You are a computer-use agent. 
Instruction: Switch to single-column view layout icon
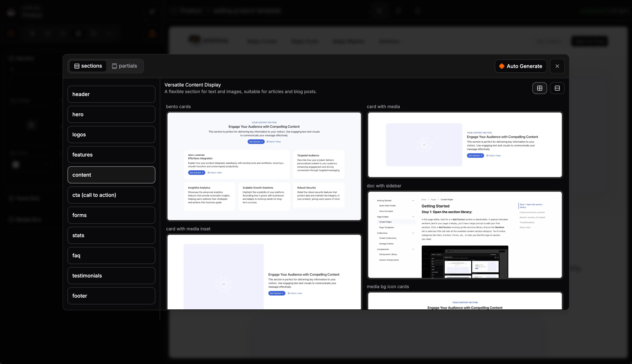click(557, 88)
